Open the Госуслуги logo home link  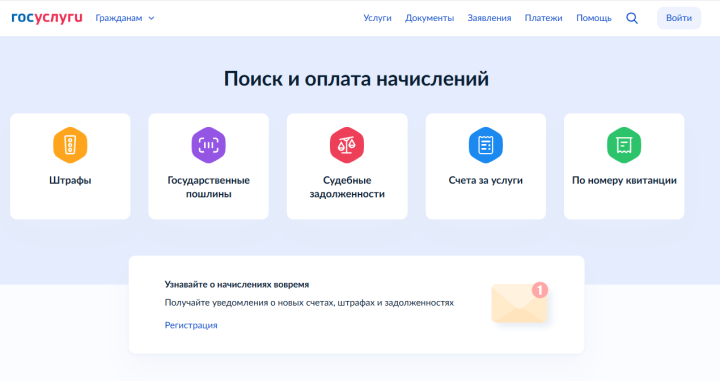[x=47, y=18]
